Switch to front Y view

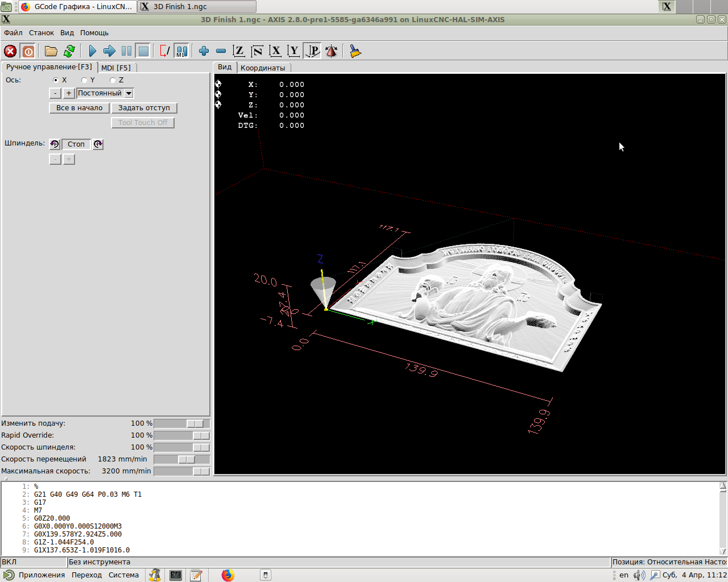pos(293,51)
